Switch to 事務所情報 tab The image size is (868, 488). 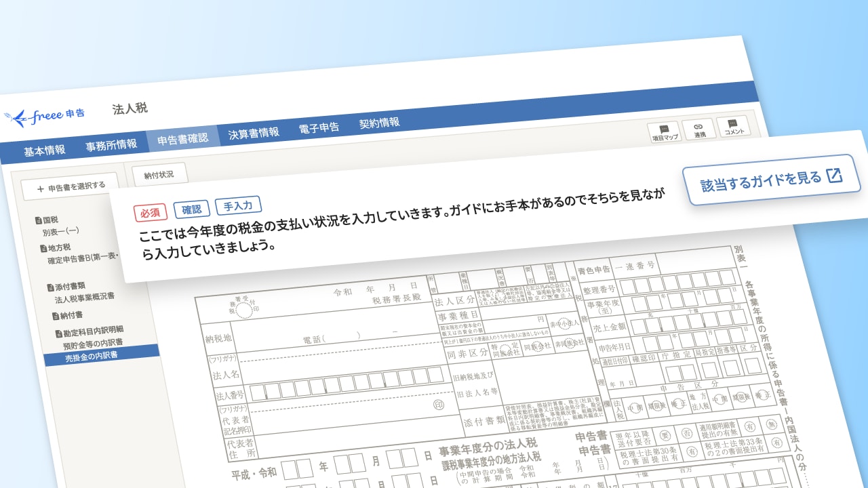[x=111, y=144]
